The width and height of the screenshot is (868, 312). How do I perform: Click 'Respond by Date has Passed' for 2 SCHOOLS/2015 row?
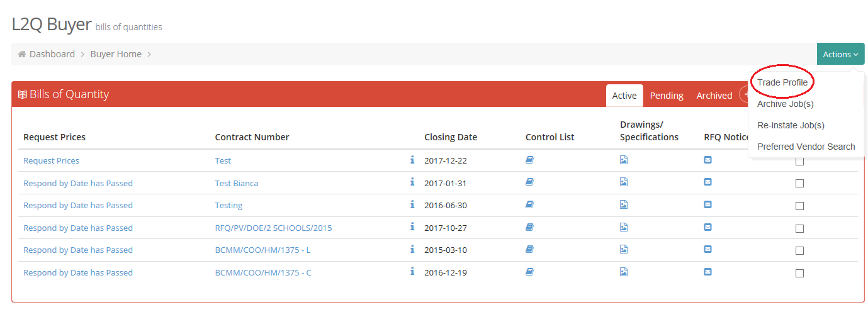point(78,228)
